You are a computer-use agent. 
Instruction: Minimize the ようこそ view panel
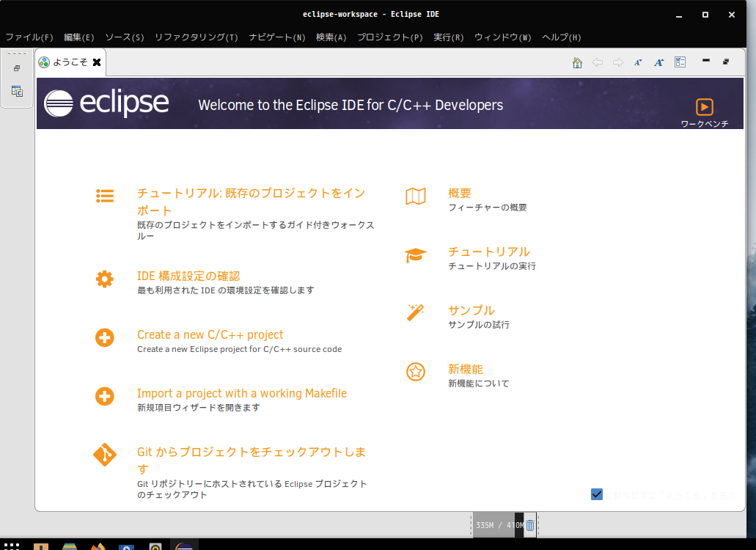pyautogui.click(x=706, y=61)
